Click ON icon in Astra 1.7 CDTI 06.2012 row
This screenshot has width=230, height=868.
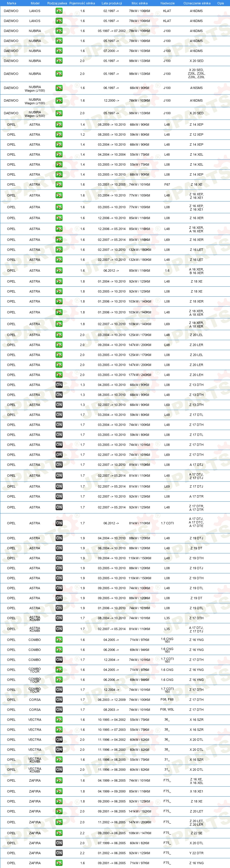tap(59, 523)
